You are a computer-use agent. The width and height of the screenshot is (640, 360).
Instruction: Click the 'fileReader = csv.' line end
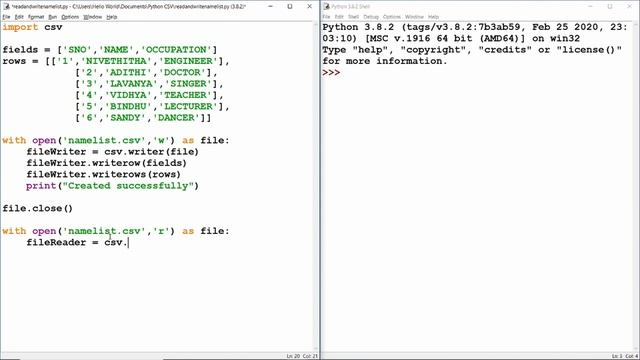128,242
